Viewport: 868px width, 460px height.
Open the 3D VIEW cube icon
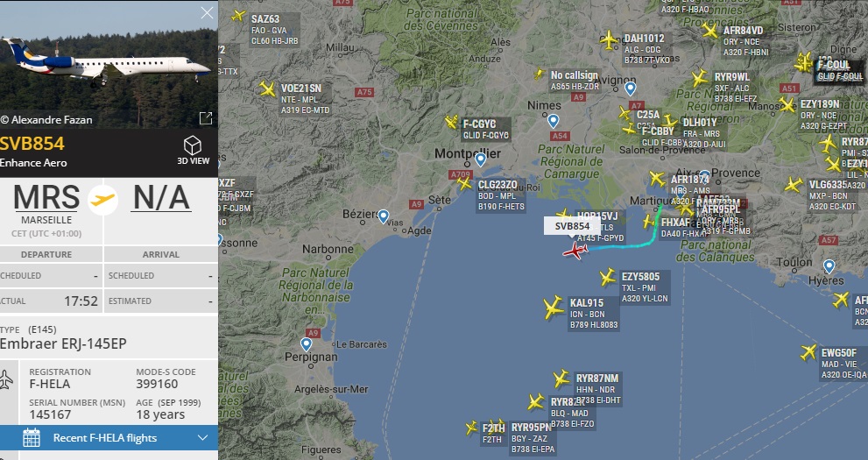click(193, 145)
